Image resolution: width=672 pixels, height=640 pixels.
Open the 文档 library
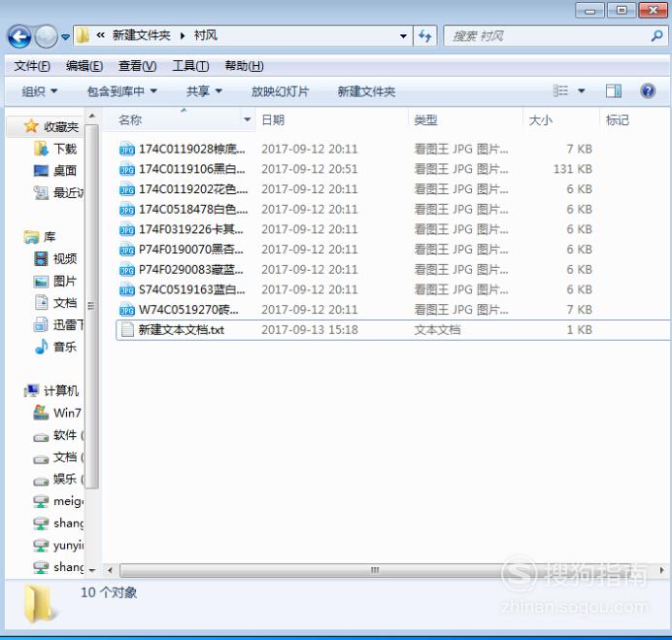[x=65, y=303]
